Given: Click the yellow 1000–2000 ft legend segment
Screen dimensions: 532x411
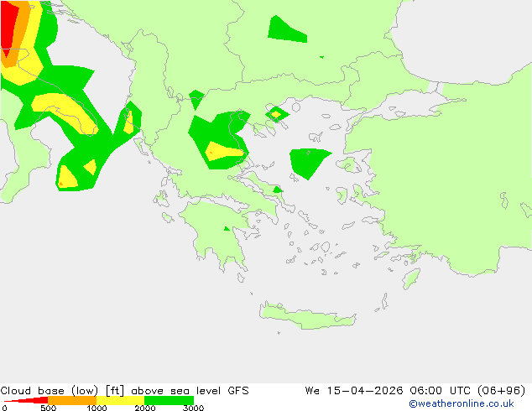Looking at the screenshot, I should (121, 400).
